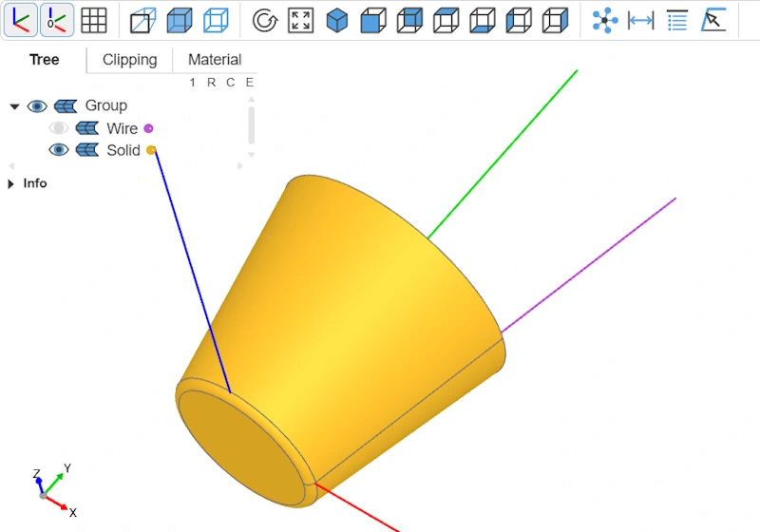The image size is (760, 532).
Task: Toggle the grid display
Action: pyautogui.click(x=93, y=20)
